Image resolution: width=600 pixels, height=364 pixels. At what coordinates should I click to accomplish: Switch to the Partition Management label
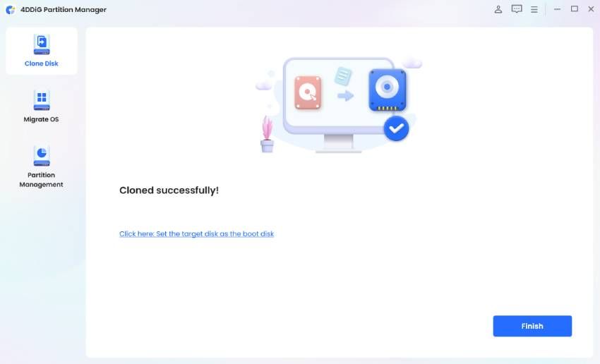(42, 180)
